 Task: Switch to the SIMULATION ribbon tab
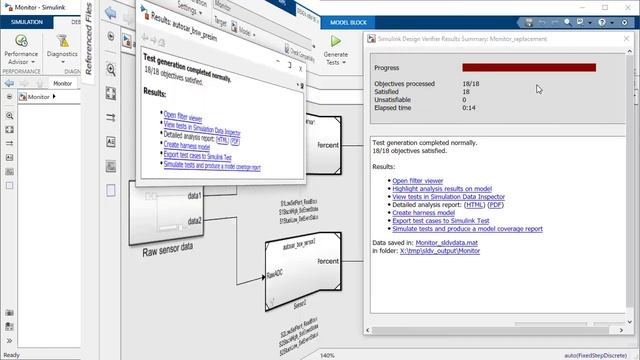[x=27, y=22]
